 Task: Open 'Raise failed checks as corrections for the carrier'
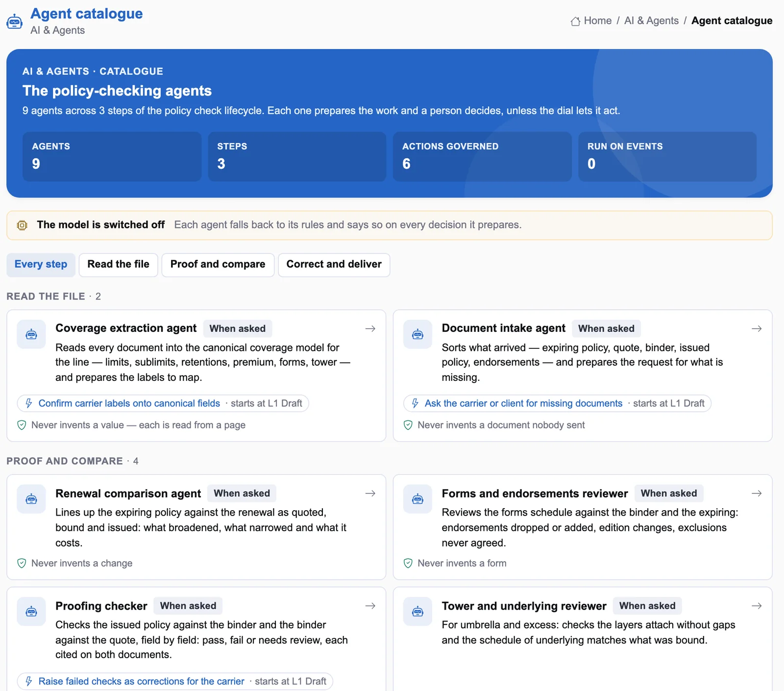tap(141, 681)
